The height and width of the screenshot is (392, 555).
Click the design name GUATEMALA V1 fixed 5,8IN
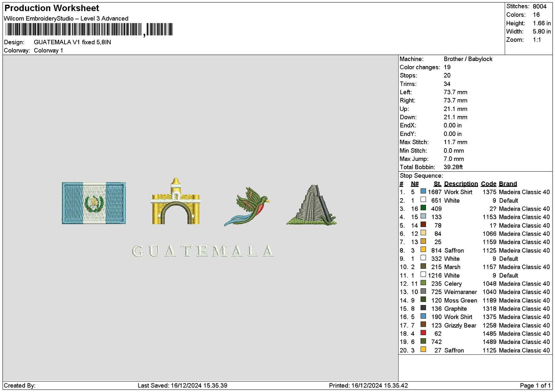[x=72, y=42]
